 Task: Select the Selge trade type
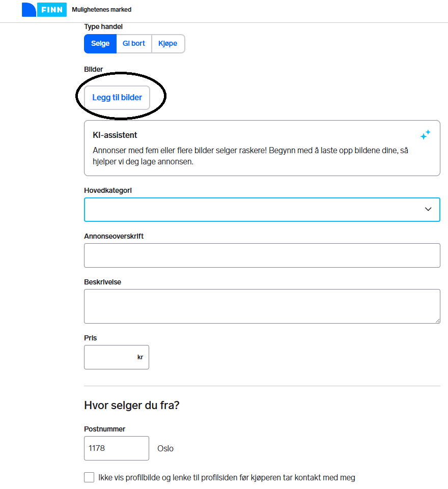click(x=100, y=44)
